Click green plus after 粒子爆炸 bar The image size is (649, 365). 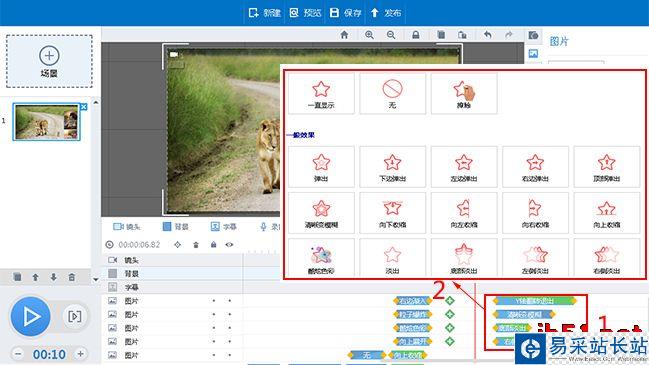(449, 315)
